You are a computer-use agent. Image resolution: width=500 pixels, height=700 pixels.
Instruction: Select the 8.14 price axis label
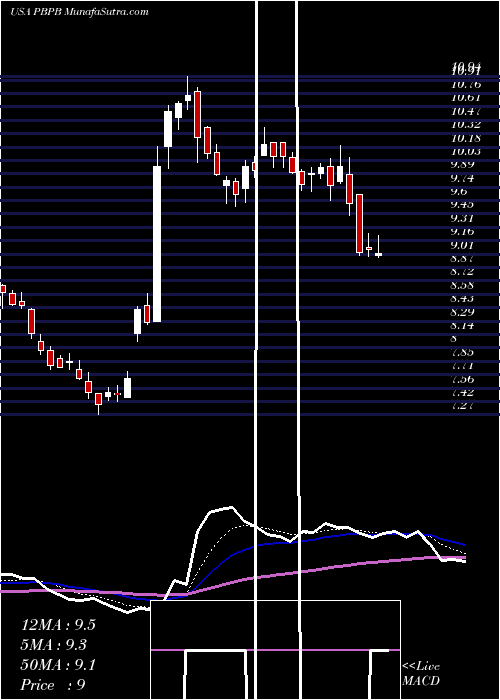tap(463, 325)
